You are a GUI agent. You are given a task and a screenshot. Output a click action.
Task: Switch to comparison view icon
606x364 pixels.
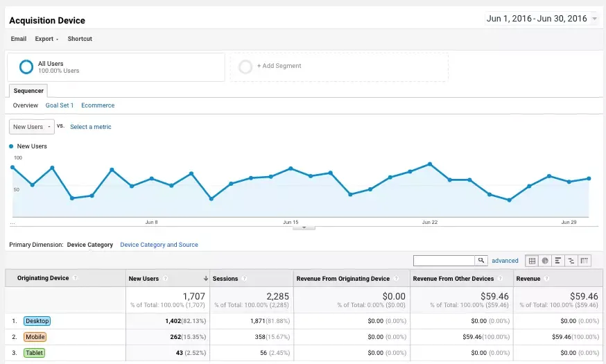pos(571,261)
